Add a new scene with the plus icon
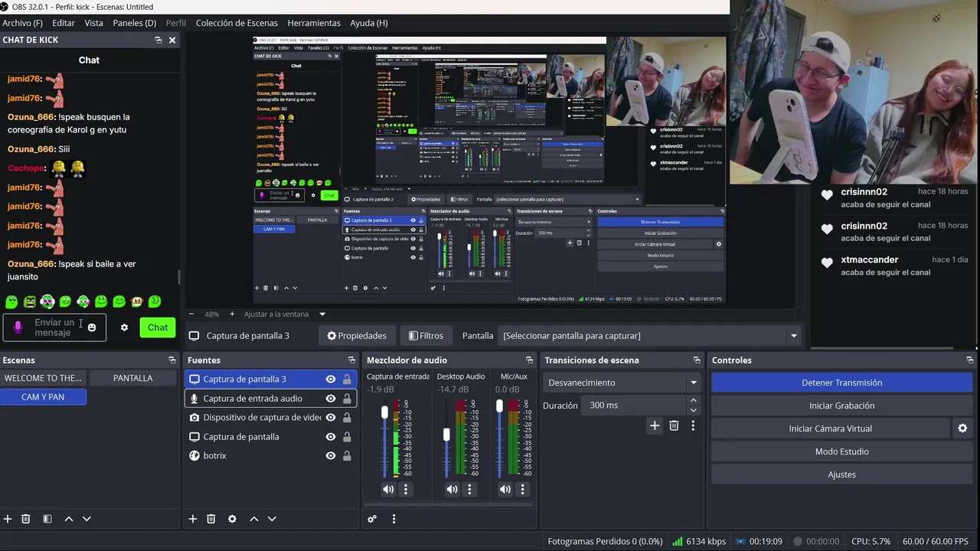Image resolution: width=980 pixels, height=551 pixels. point(8,519)
